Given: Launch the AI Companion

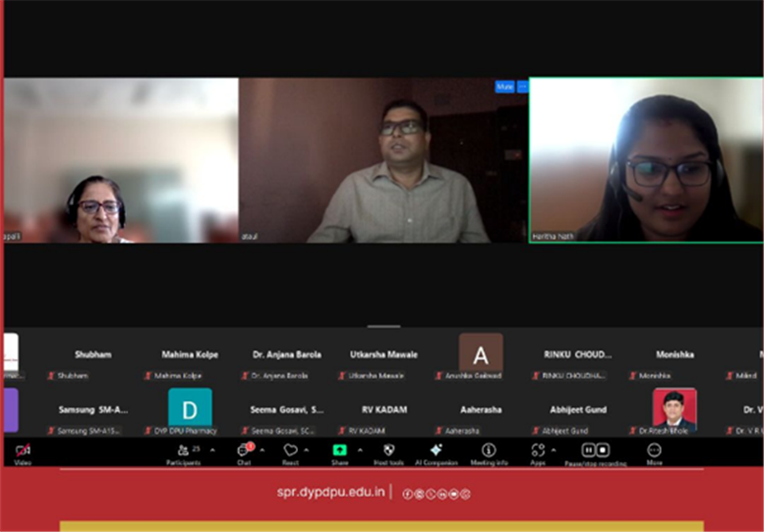Looking at the screenshot, I should coord(435,450).
